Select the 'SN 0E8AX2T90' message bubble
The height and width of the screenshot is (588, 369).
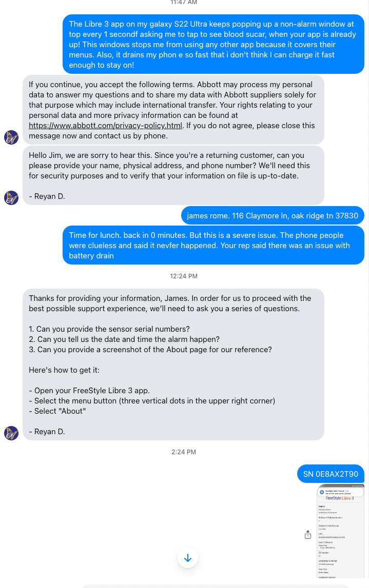[x=331, y=474]
